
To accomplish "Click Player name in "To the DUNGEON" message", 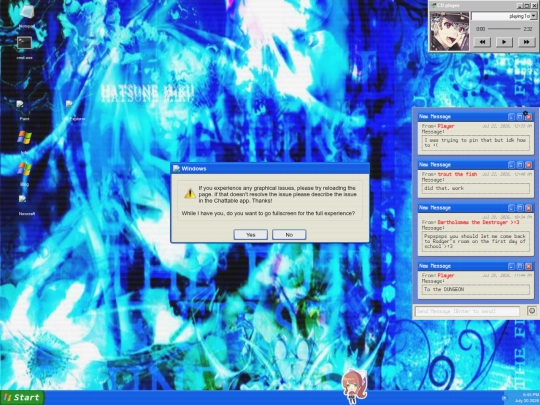I will (x=446, y=276).
